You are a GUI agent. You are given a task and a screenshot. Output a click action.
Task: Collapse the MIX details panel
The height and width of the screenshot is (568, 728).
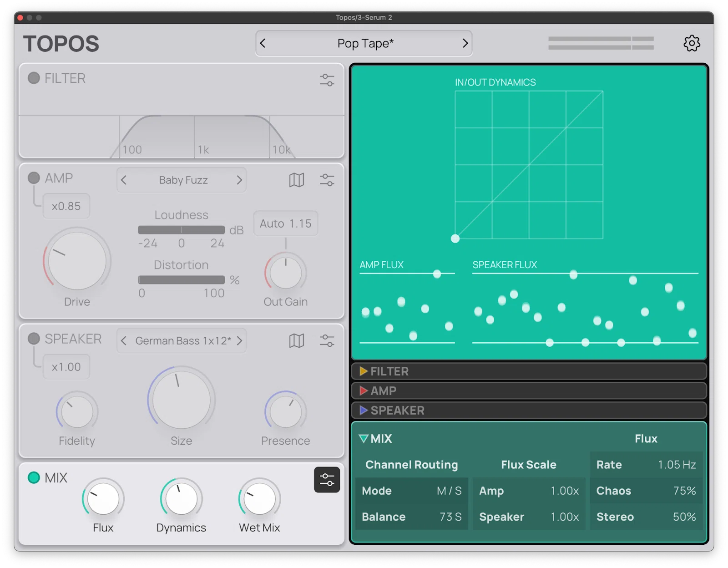click(364, 439)
